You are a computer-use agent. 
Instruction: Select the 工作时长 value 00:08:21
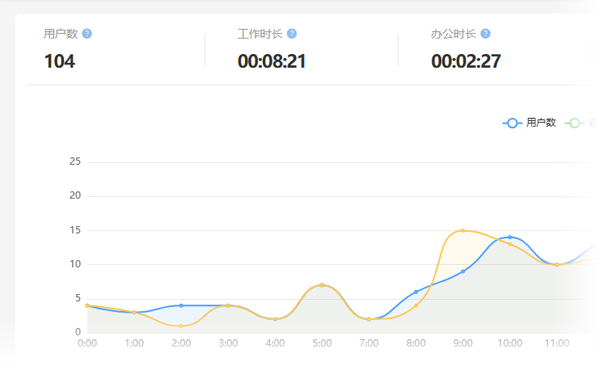[272, 61]
